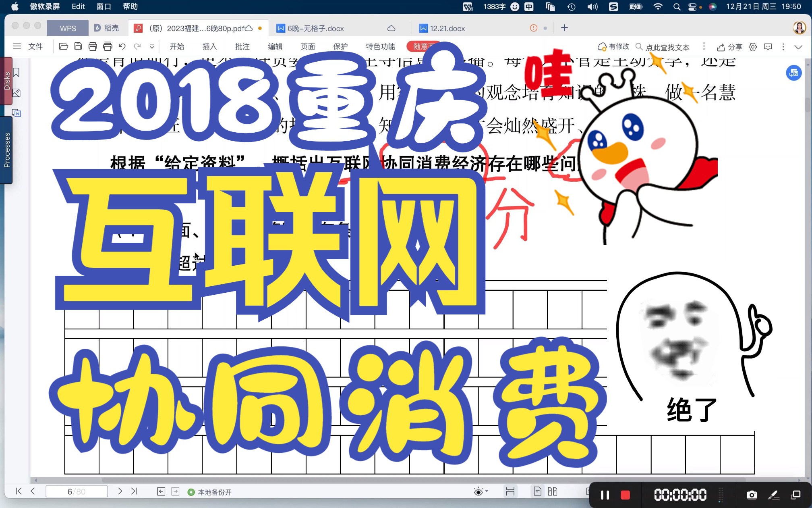Click the warning icon on 12.21.docx tab
This screenshot has height=508, width=812.
534,28
